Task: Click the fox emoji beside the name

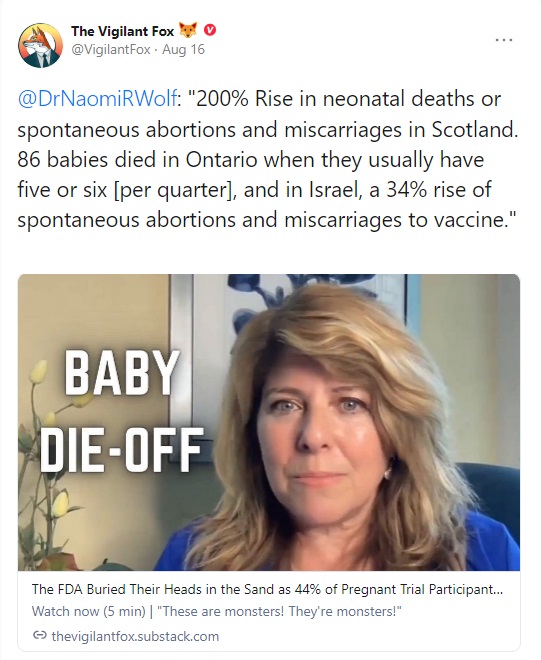Action: [x=188, y=31]
